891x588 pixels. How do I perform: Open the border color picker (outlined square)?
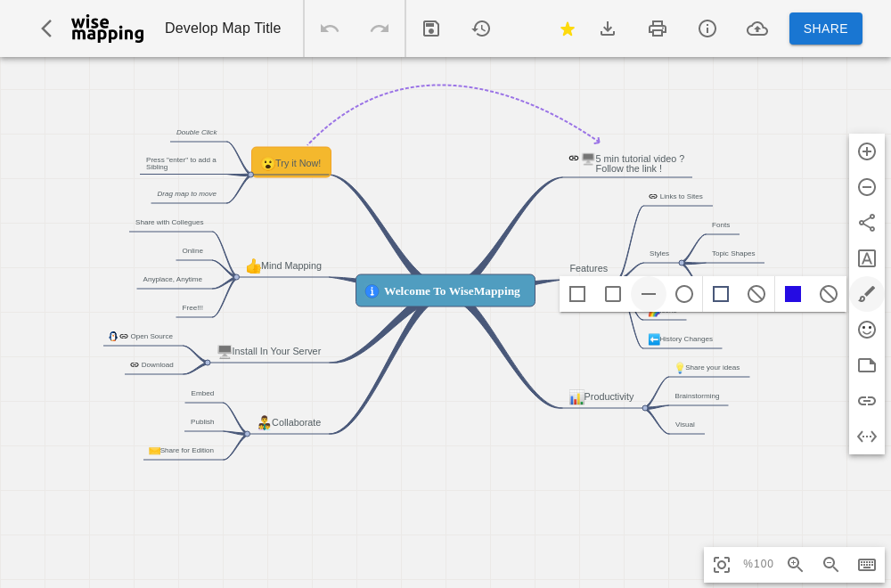(721, 294)
